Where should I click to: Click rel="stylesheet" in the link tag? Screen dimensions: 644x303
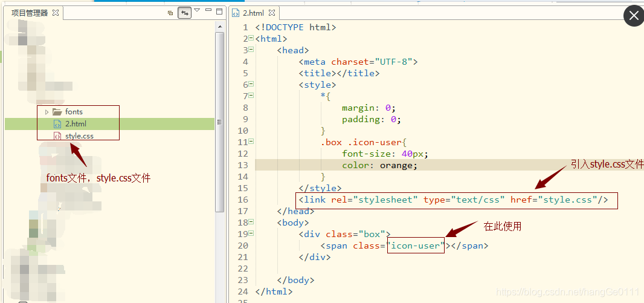tap(375, 200)
